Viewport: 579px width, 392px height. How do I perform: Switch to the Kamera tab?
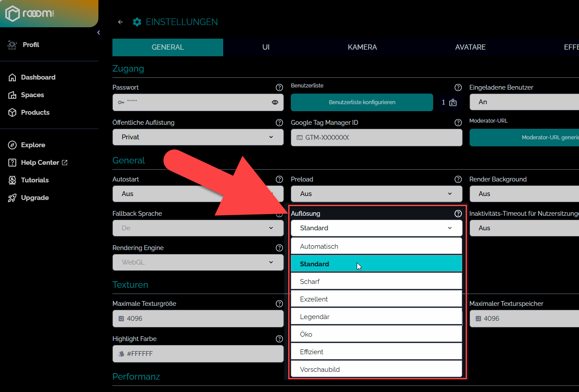[362, 47]
